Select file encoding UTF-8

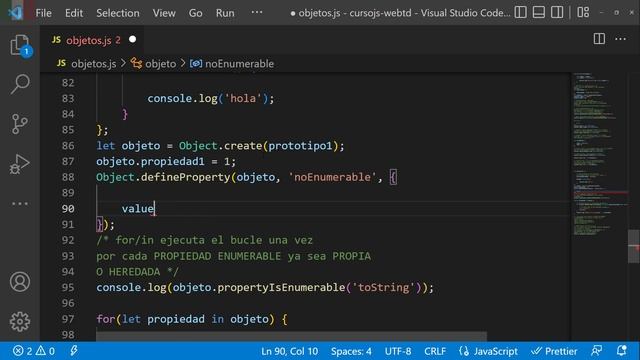tap(398, 351)
